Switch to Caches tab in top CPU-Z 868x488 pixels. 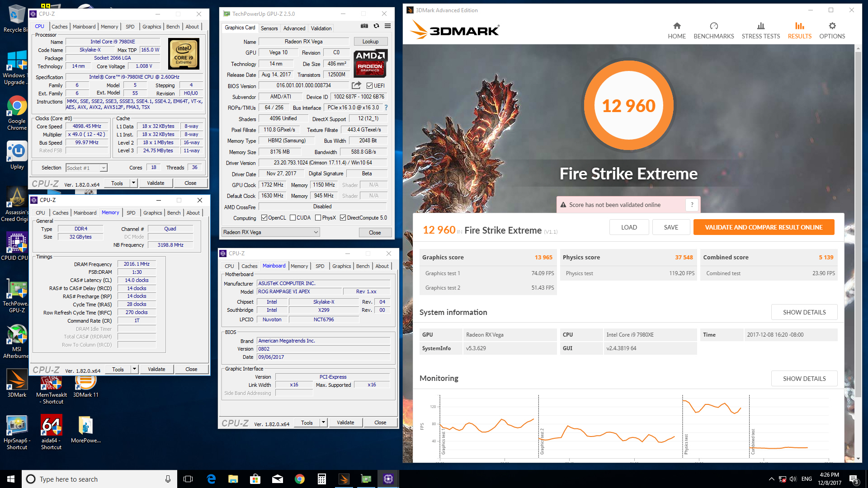pyautogui.click(x=59, y=27)
